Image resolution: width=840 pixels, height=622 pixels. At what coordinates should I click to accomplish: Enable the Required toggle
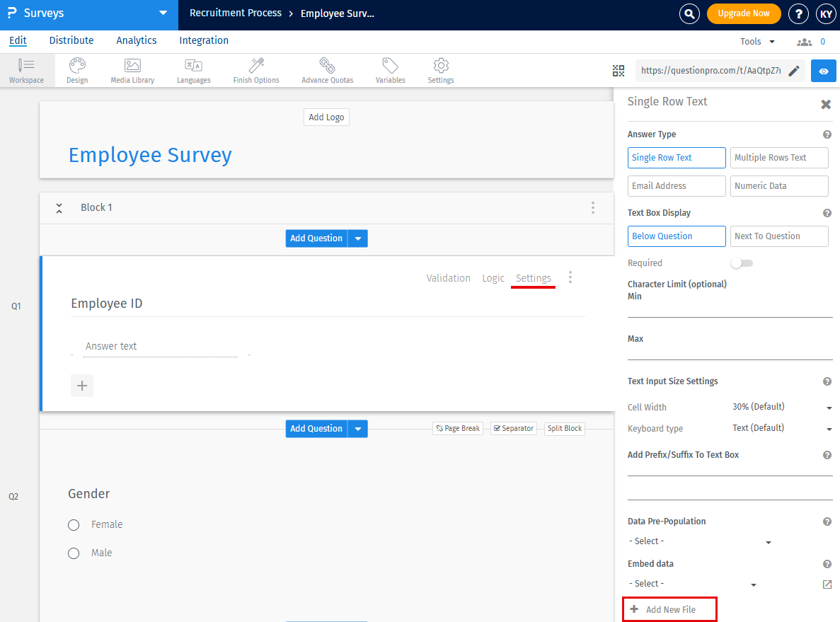click(x=741, y=263)
